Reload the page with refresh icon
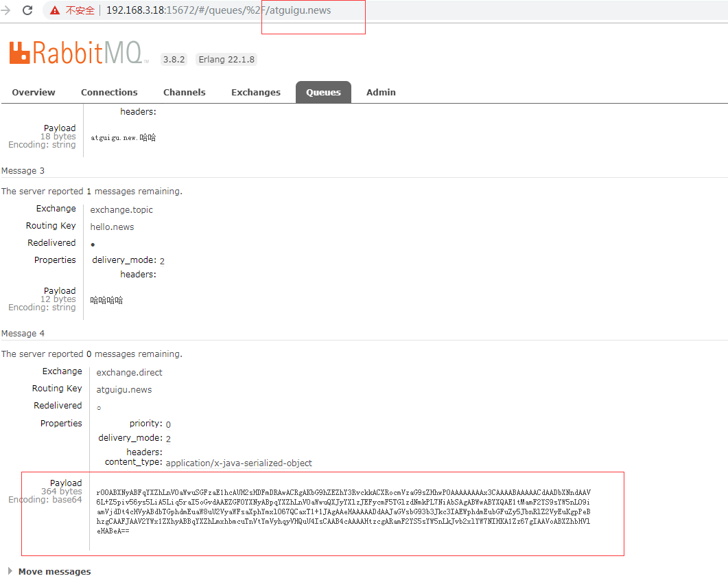 [x=27, y=10]
